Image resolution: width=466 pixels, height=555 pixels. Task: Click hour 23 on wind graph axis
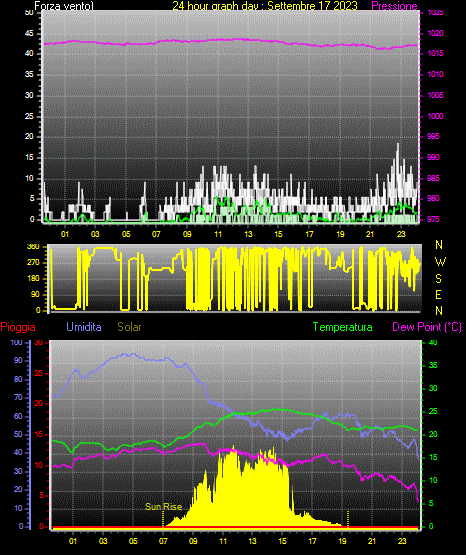coord(401,234)
